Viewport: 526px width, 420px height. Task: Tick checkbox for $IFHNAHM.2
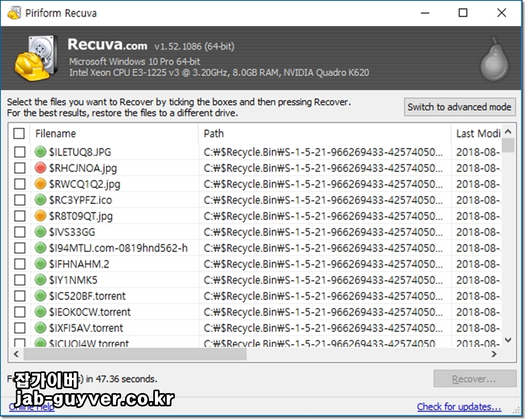click(x=20, y=264)
